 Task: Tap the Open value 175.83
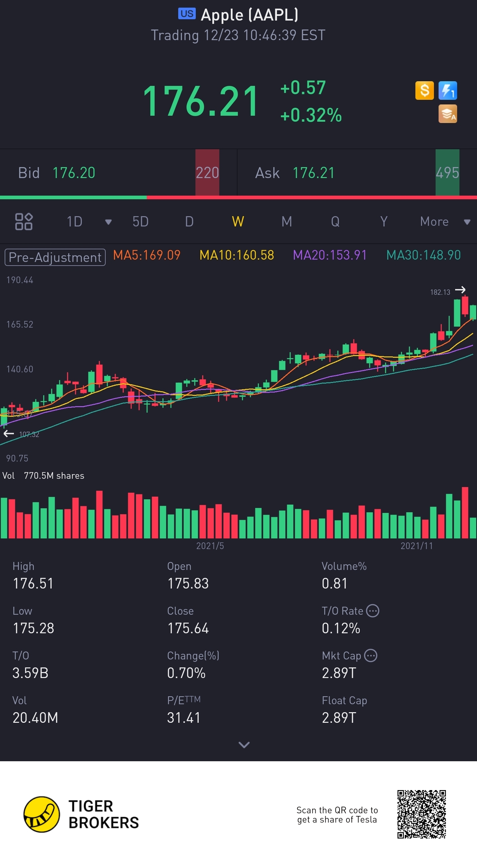pos(188,583)
